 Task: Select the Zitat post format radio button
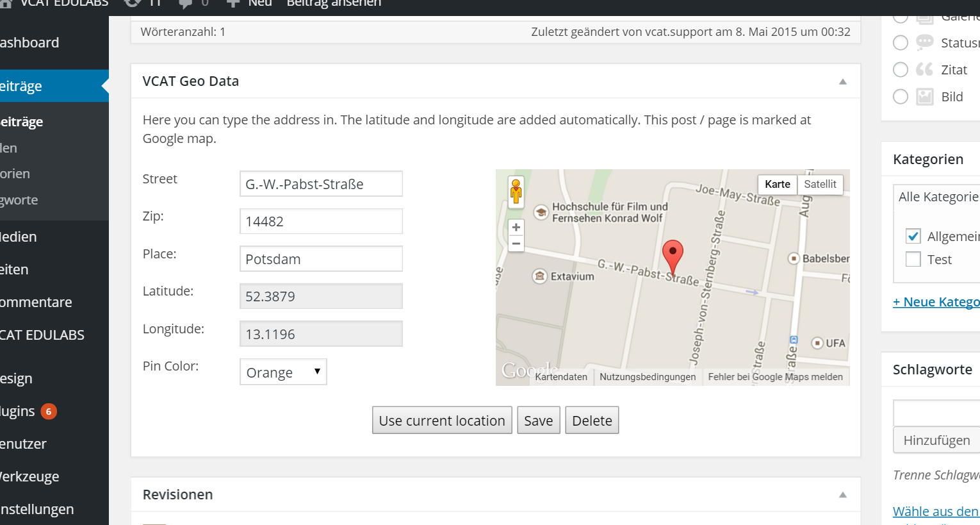point(901,69)
